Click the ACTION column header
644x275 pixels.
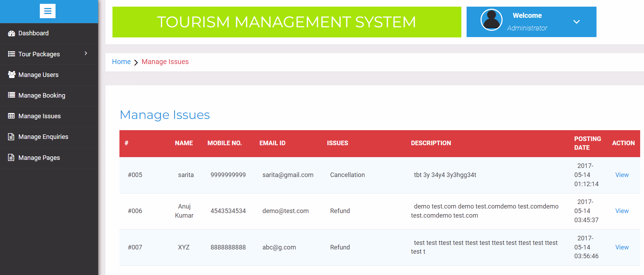click(x=623, y=143)
